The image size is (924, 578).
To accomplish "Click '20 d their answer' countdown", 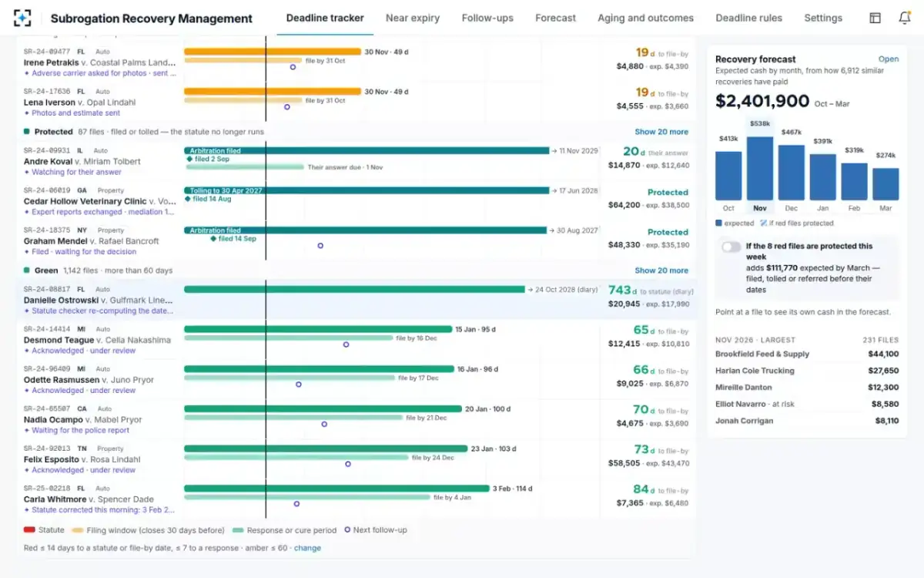I will (656, 152).
